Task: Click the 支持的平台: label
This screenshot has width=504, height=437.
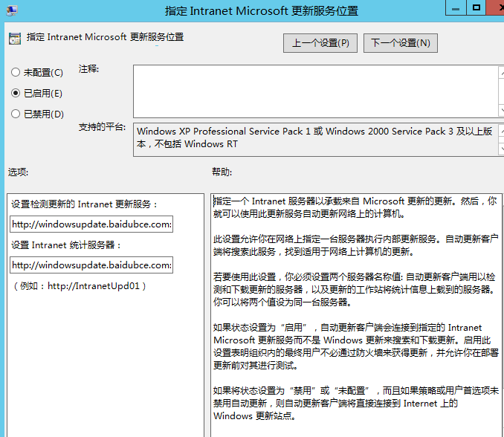Action: pos(103,127)
